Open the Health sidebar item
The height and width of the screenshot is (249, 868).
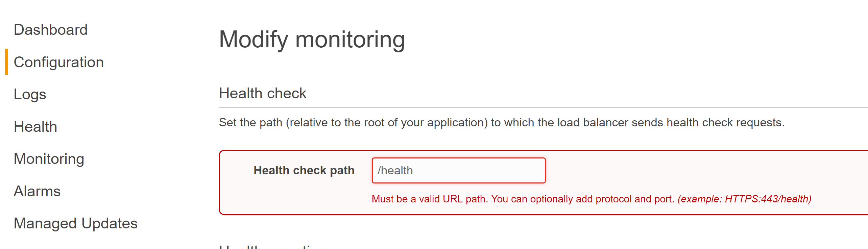pos(35,127)
